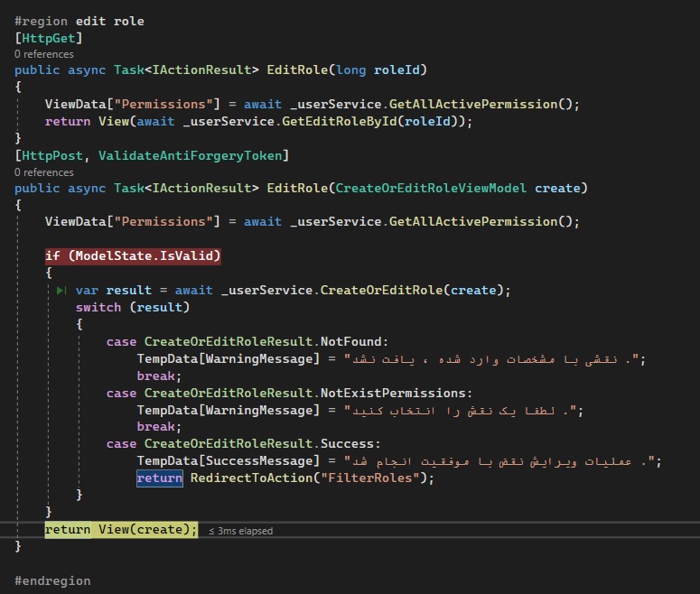The image size is (700, 594).
Task: Click the '#endregion' directive
Action: pos(52,581)
